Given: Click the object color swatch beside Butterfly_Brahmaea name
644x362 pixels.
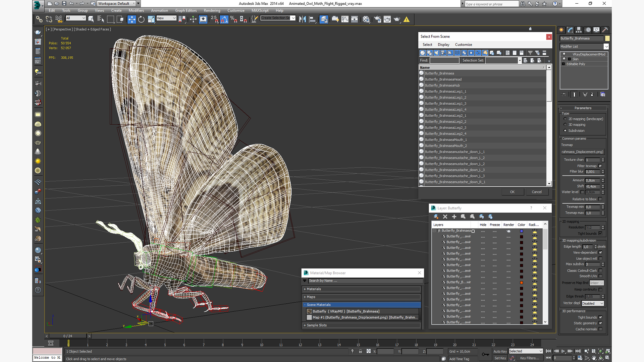Looking at the screenshot, I should [607, 39].
